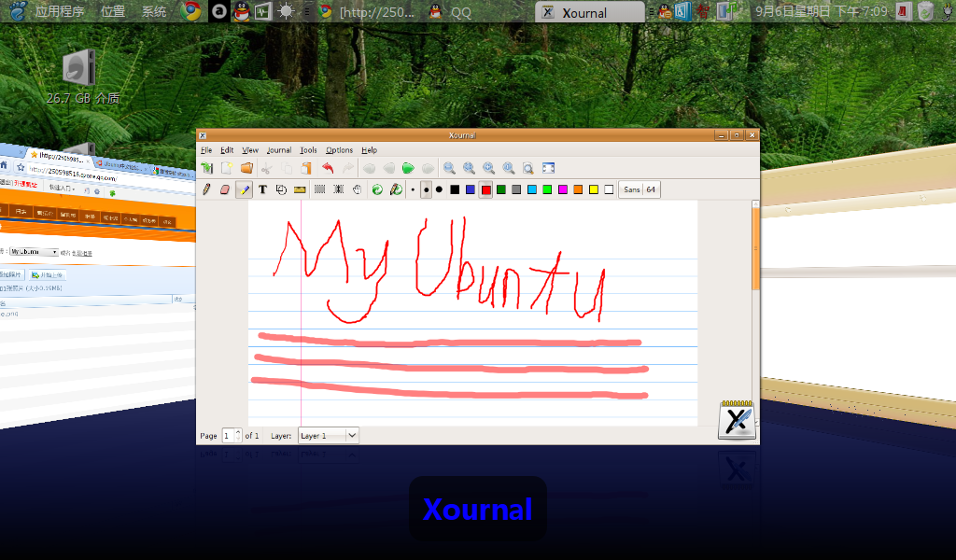Toggle the Ruler tool
This screenshot has height=560, width=956.
pos(300,189)
